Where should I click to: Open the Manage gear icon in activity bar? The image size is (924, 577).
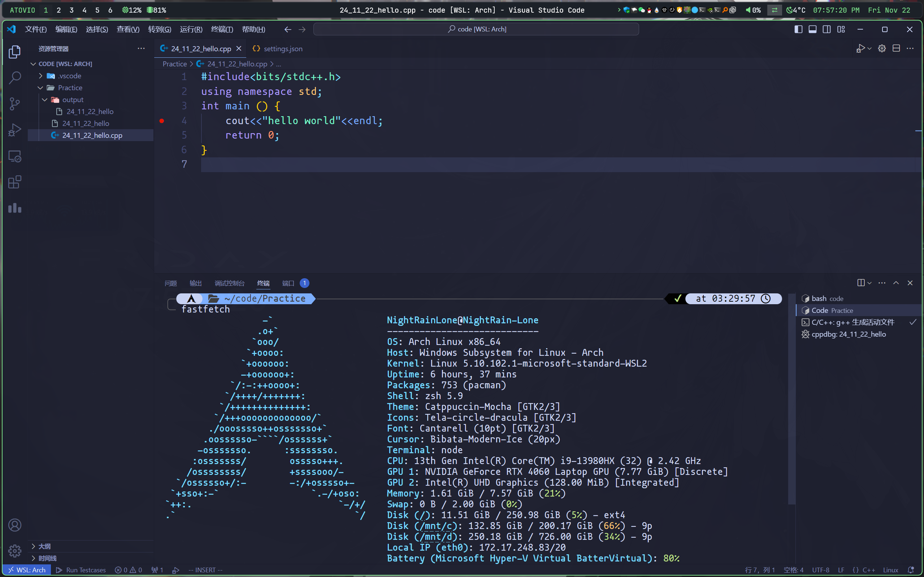pyautogui.click(x=14, y=551)
